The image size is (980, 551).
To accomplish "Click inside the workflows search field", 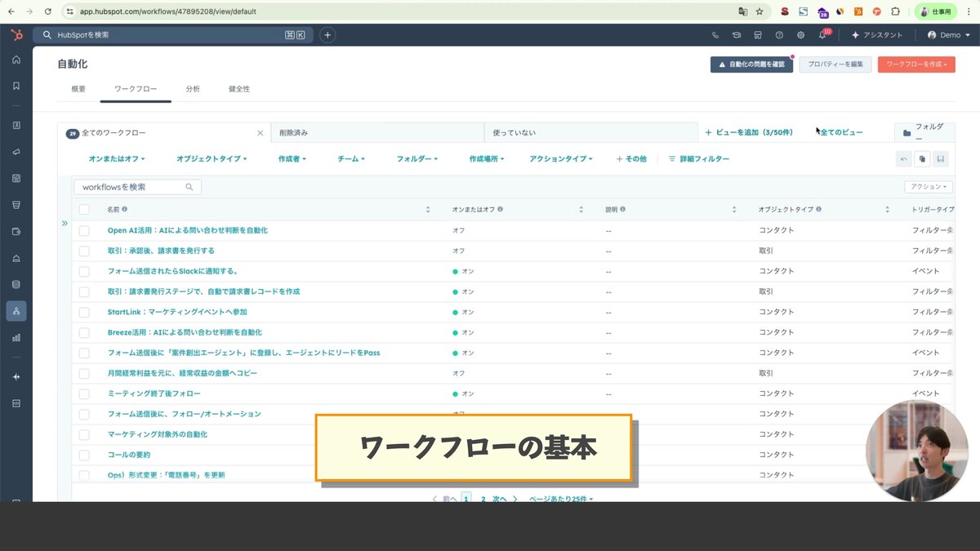I will tap(135, 186).
